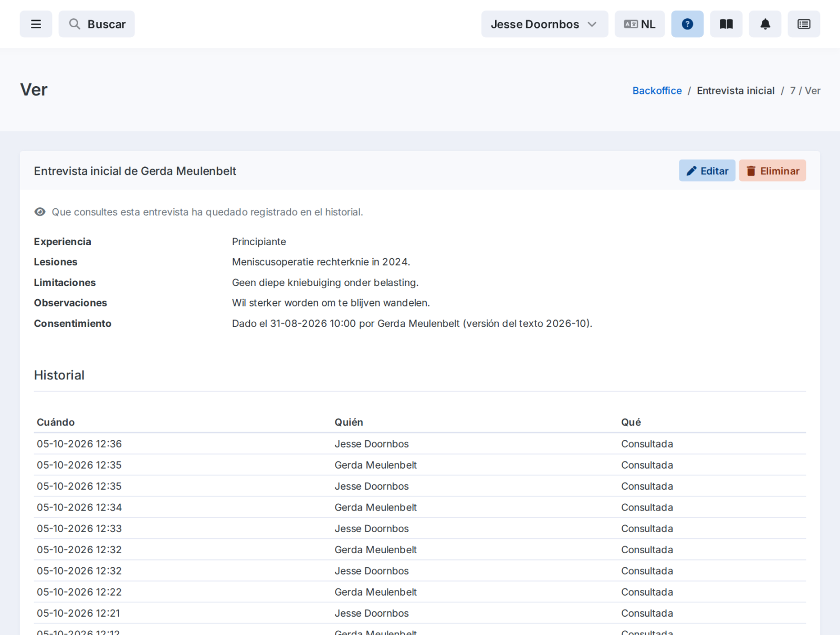Click the 'Quién' column header
The height and width of the screenshot is (635, 840).
click(349, 422)
